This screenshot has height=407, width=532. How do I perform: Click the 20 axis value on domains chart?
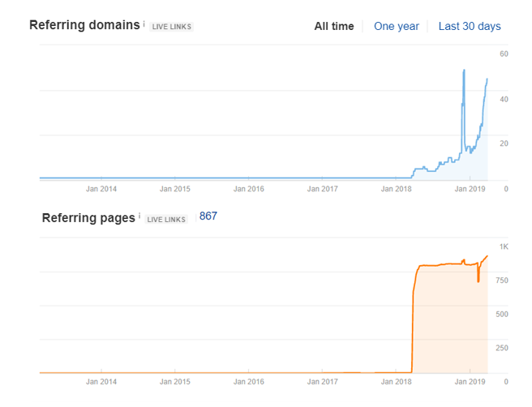pos(504,144)
